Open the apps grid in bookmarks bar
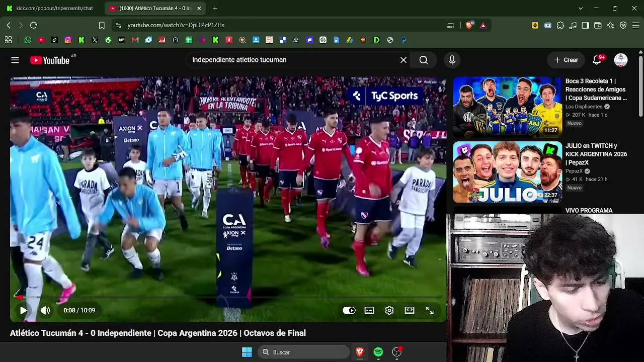This screenshot has height=362, width=644. (x=9, y=40)
